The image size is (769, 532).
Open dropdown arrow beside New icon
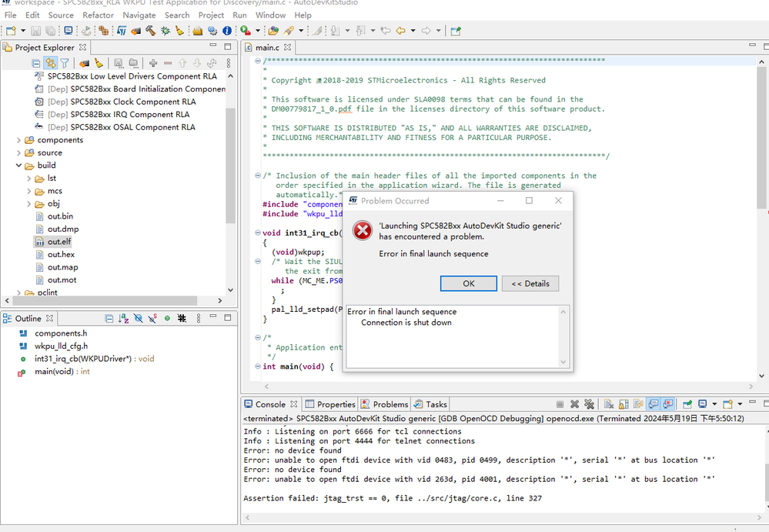(x=23, y=31)
